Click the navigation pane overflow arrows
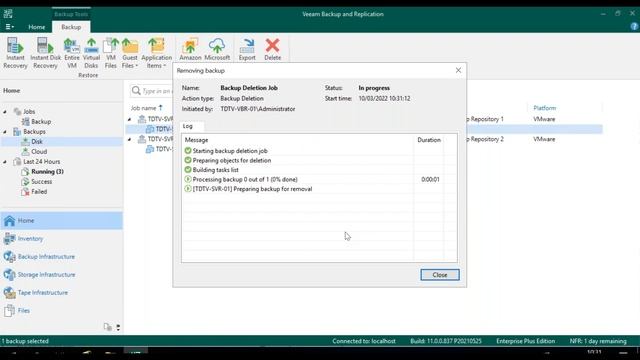640x360 pixels. coord(118,327)
